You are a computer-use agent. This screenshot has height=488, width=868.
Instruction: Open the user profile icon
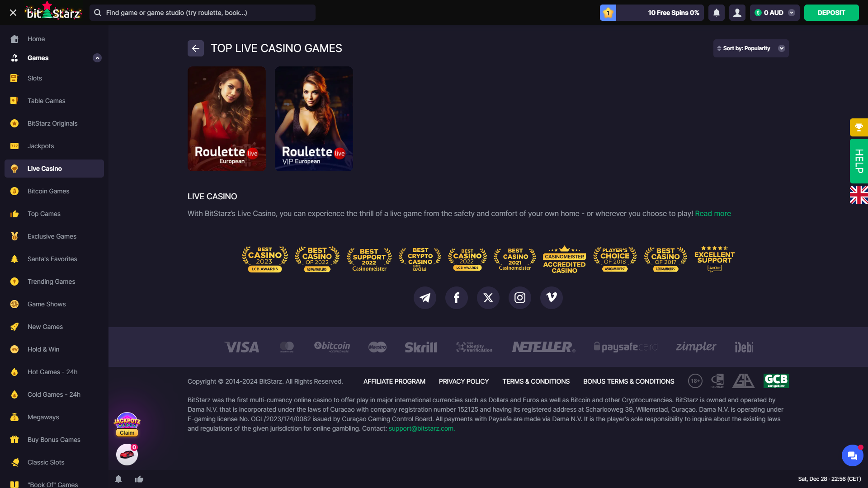point(737,13)
